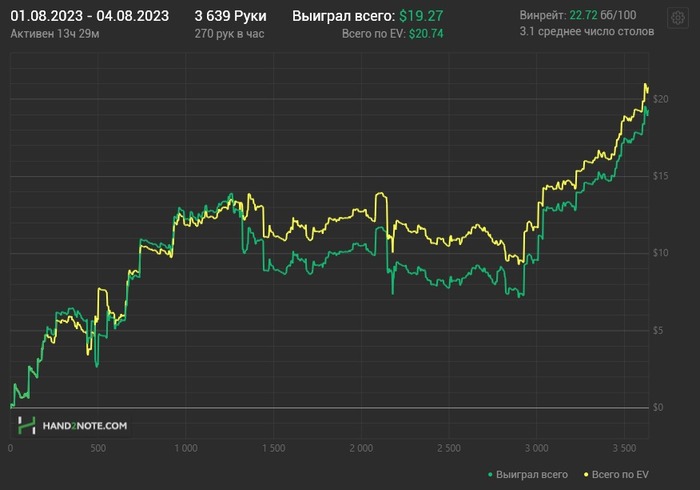This screenshot has height=490, width=700.
Task: Click the 3 500 x-axis label
Action: pyautogui.click(x=624, y=448)
